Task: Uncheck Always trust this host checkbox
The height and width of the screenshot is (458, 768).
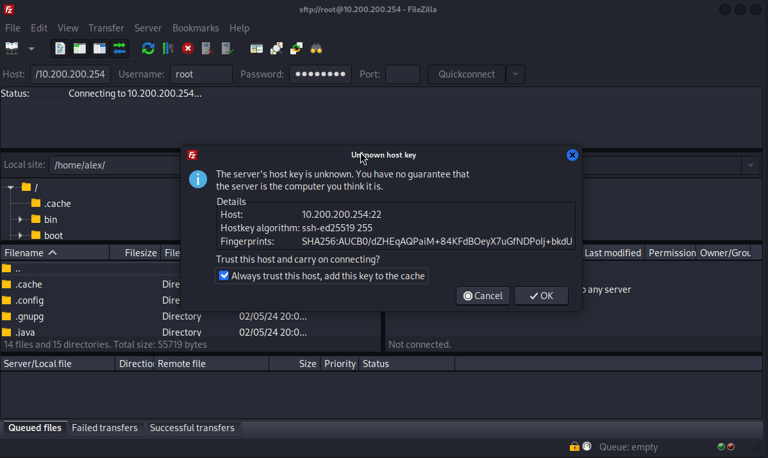Action: coord(224,276)
